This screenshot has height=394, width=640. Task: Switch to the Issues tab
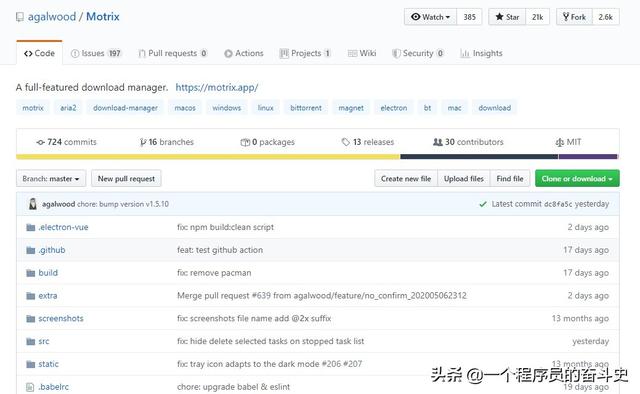coord(96,53)
